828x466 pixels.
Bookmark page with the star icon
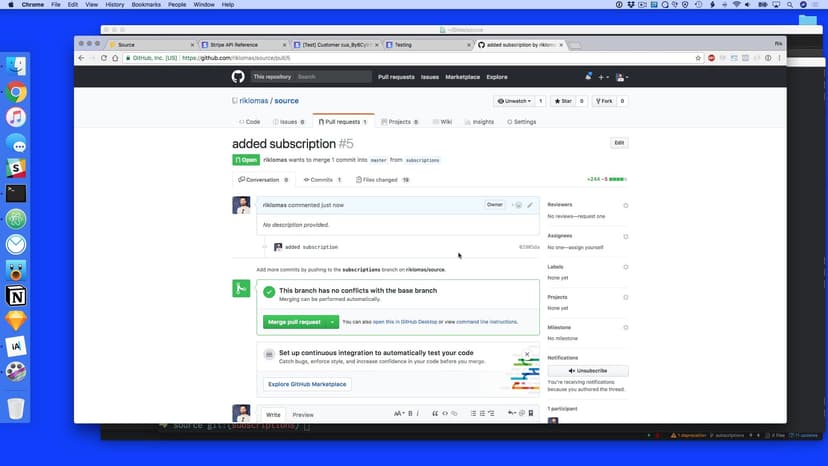698,58
